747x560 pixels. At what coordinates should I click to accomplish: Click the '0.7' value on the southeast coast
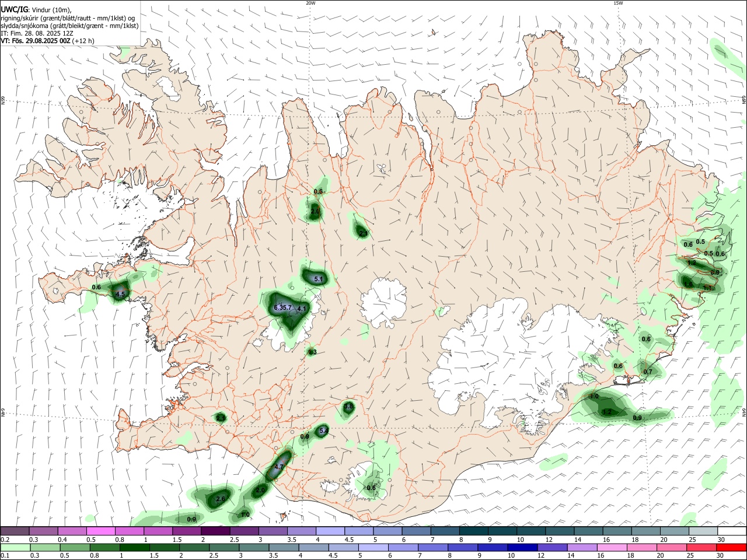pos(648,372)
